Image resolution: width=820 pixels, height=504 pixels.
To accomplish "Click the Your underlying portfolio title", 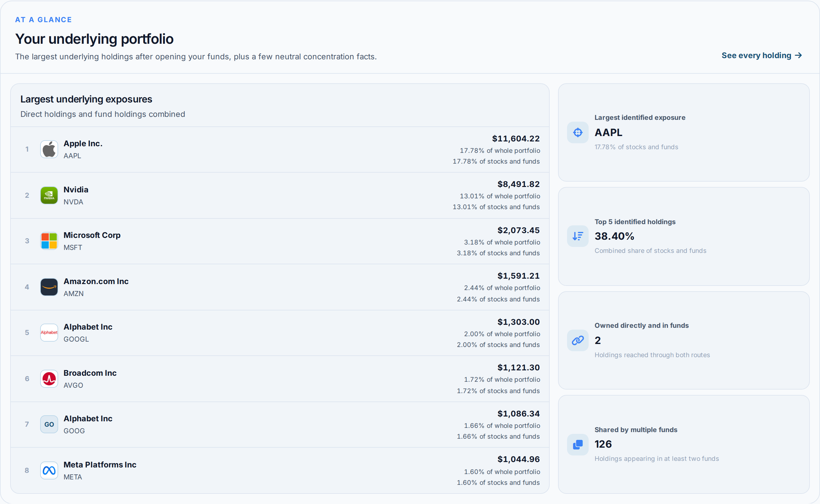I will click(x=94, y=39).
